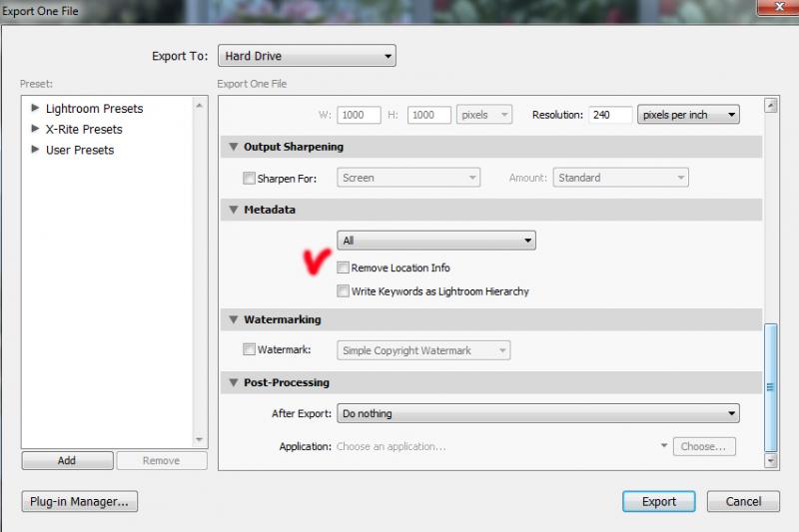This screenshot has height=532, width=799.
Task: Click the height H input field
Action: click(429, 115)
